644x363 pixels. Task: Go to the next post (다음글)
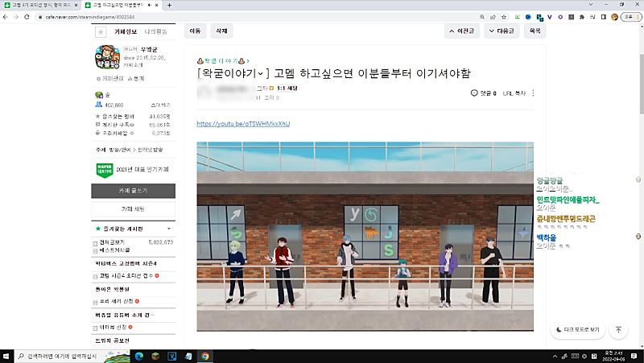point(501,31)
